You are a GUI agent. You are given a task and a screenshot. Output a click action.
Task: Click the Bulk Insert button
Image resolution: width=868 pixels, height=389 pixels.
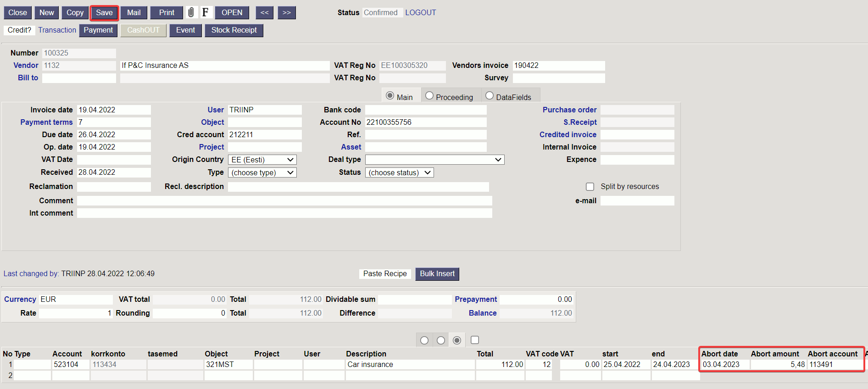(x=437, y=274)
